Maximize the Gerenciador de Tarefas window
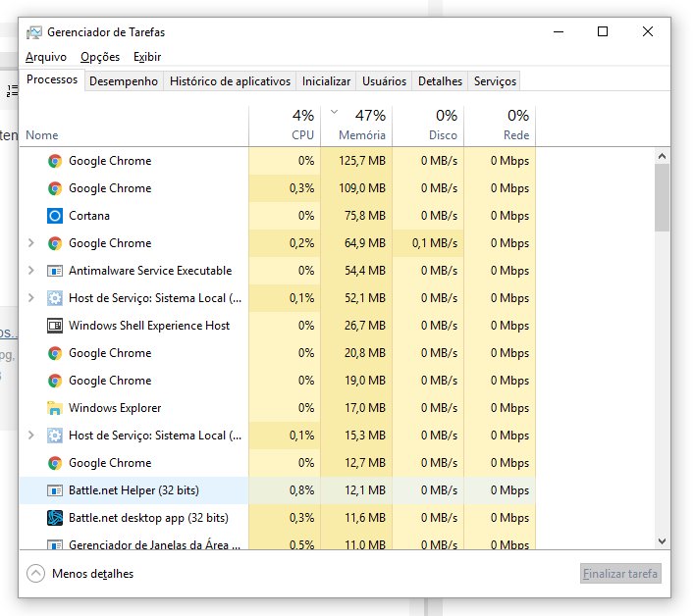The width and height of the screenshot is (694, 616). coord(603,31)
